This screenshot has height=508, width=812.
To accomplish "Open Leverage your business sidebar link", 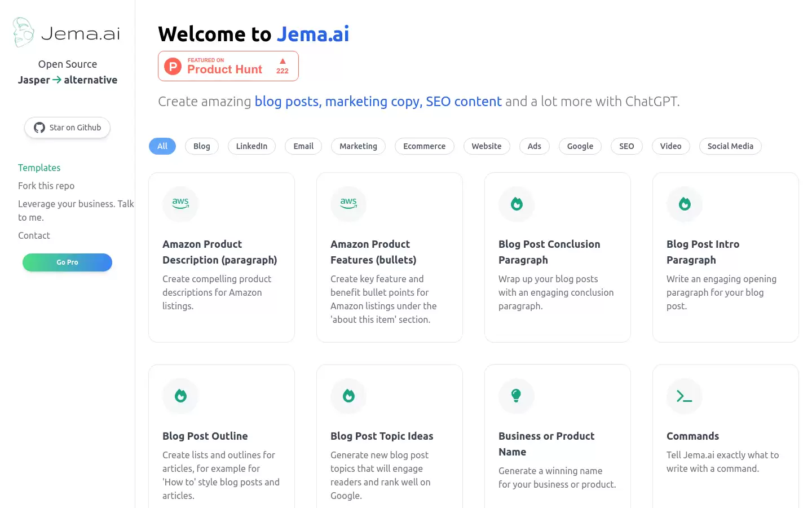I will click(76, 211).
